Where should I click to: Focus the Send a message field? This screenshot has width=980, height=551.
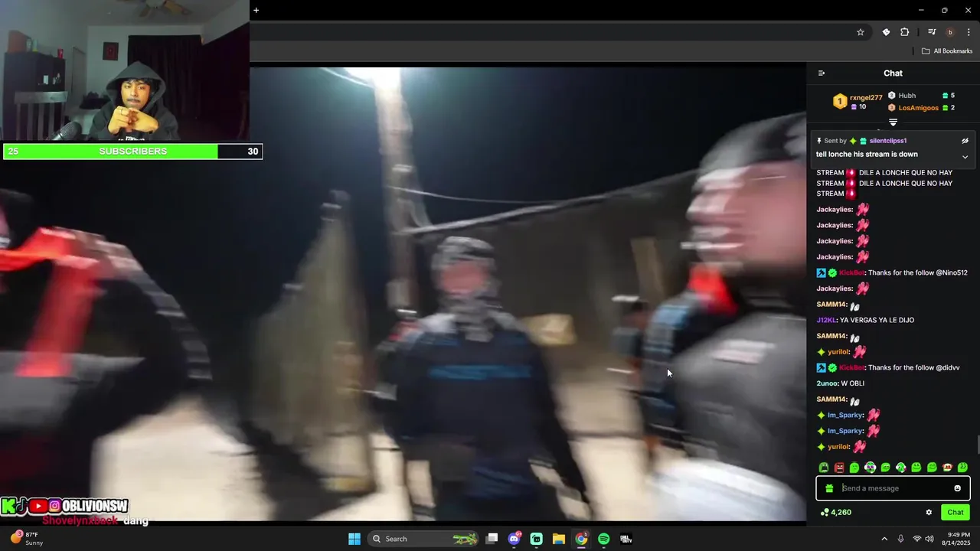click(893, 488)
